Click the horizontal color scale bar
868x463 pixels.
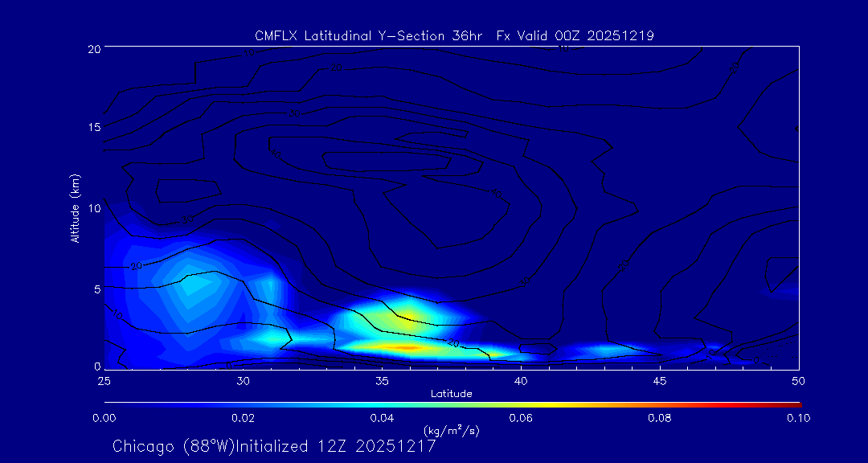(x=452, y=405)
